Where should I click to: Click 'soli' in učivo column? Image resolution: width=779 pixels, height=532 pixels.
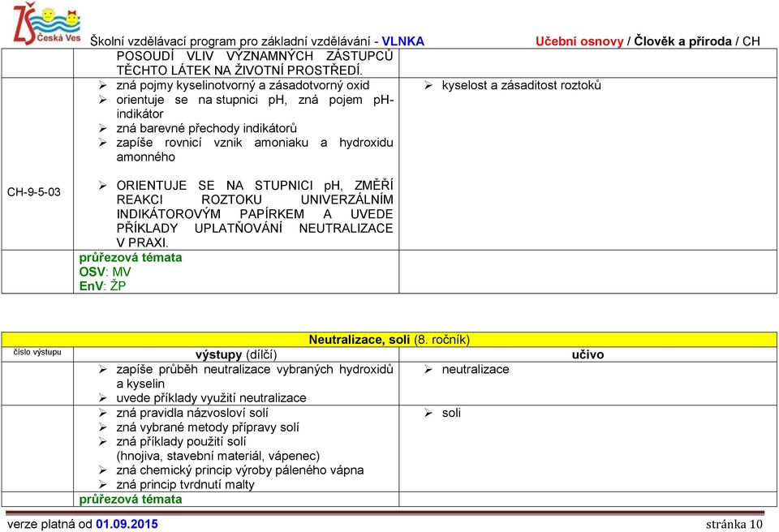(x=451, y=413)
